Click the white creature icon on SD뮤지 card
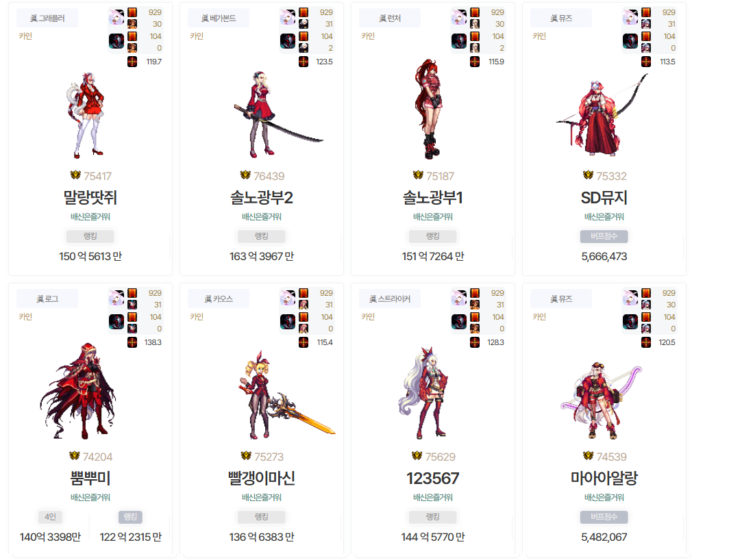 [630, 17]
